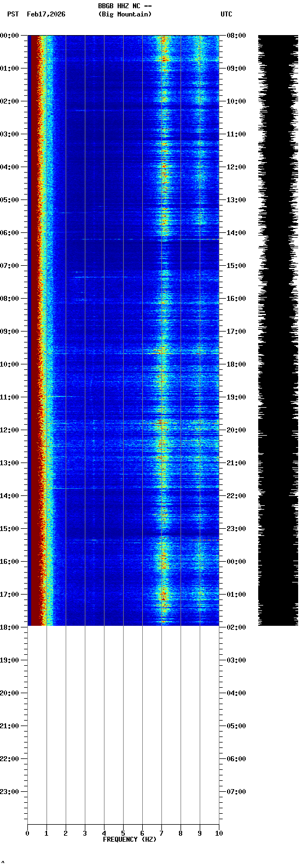Click UTC time label 04:00 on right axis
The image size is (302, 868).
click(236, 693)
